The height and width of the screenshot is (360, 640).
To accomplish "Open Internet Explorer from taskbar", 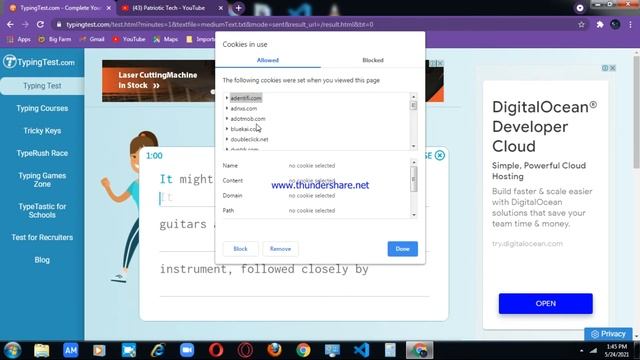I will [158, 350].
